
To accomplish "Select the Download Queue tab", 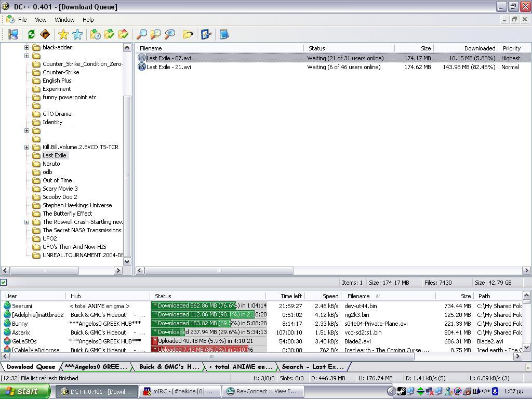I will (x=31, y=366).
